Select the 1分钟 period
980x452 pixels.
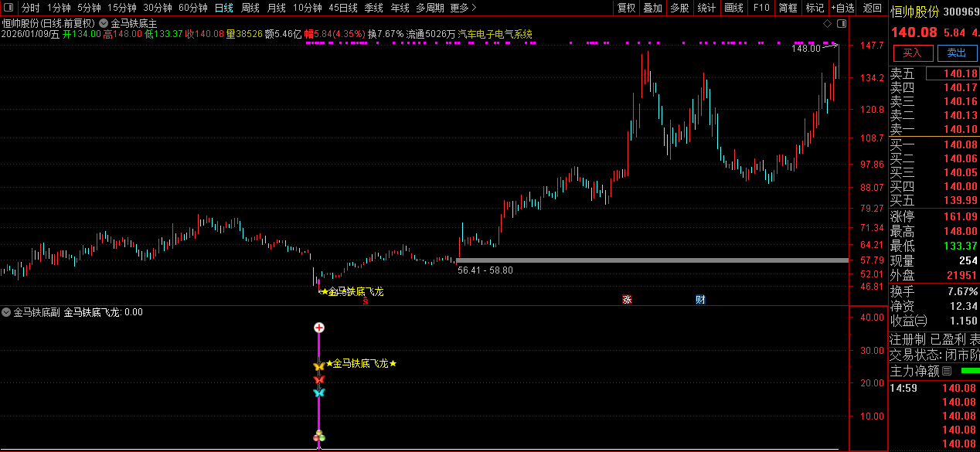[59, 8]
